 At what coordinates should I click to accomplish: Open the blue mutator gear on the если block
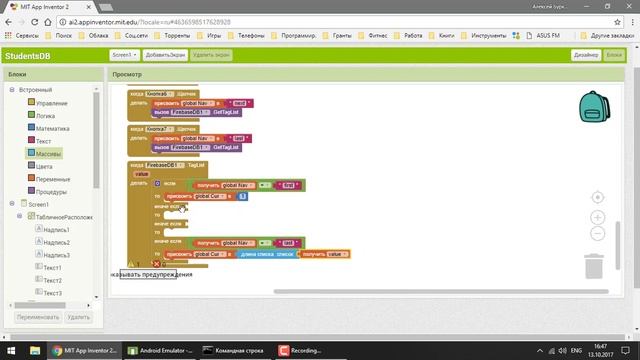click(158, 184)
